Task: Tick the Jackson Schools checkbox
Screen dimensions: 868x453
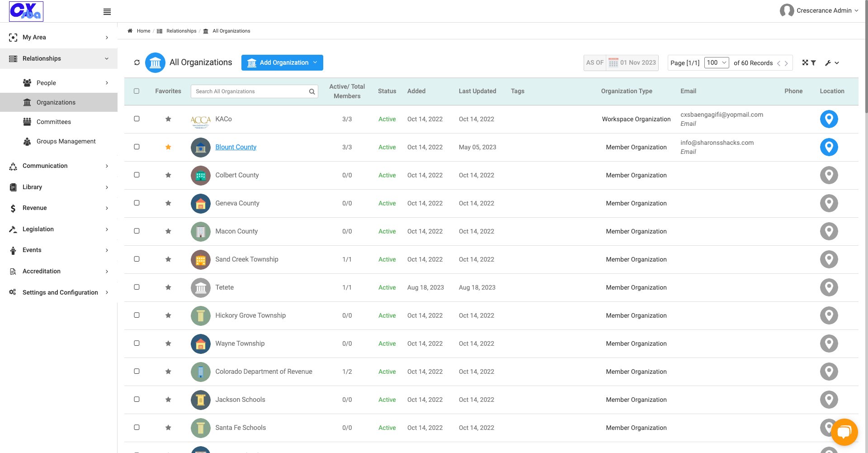Action: [137, 399]
